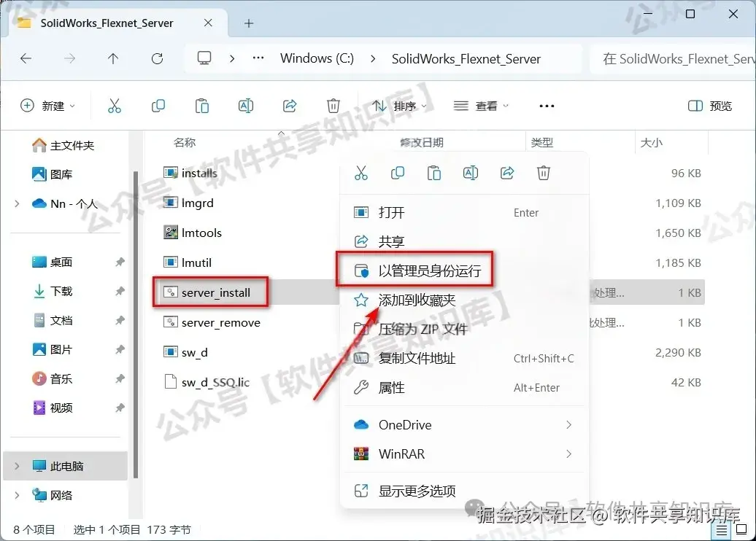Click Cut icon in context menu
The image size is (756, 541).
click(361, 173)
